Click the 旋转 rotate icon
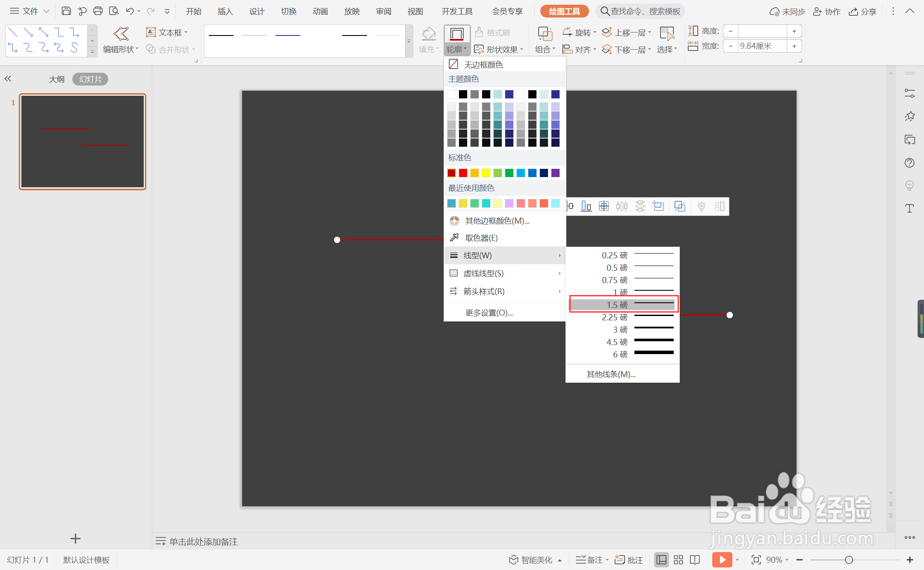 pos(568,32)
